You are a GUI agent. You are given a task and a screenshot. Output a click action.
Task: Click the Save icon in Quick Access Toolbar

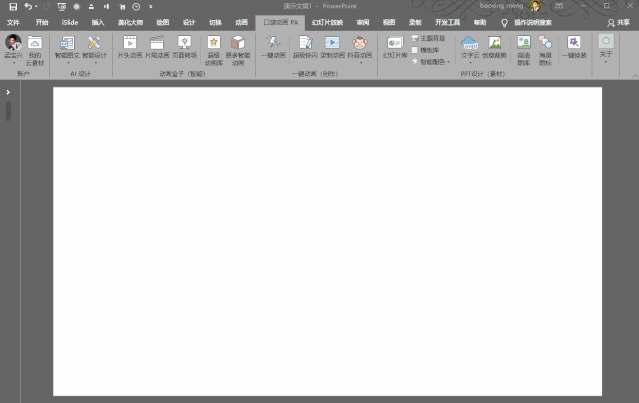point(13,7)
